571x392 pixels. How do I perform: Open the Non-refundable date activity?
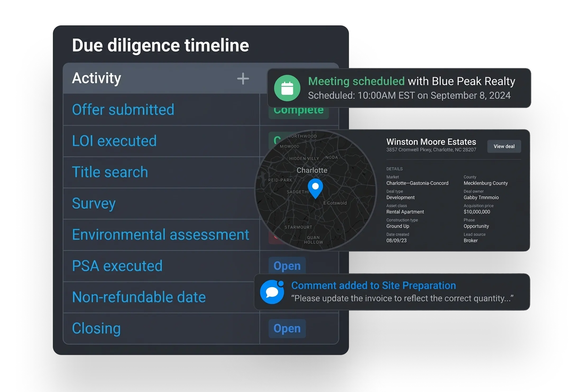pyautogui.click(x=139, y=297)
